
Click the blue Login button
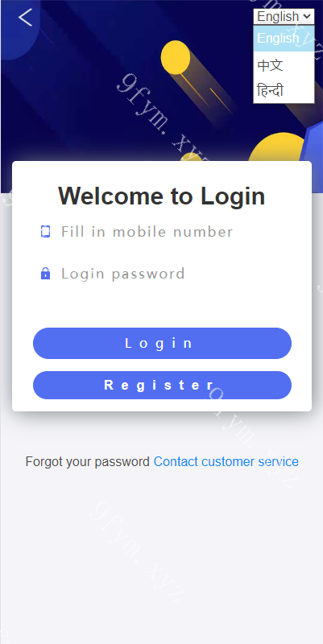(x=163, y=344)
